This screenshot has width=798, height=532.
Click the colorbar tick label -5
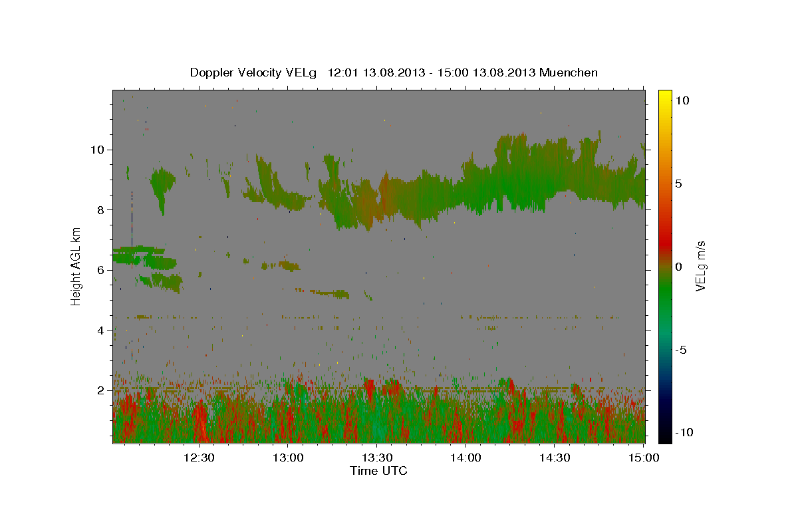[x=682, y=350]
